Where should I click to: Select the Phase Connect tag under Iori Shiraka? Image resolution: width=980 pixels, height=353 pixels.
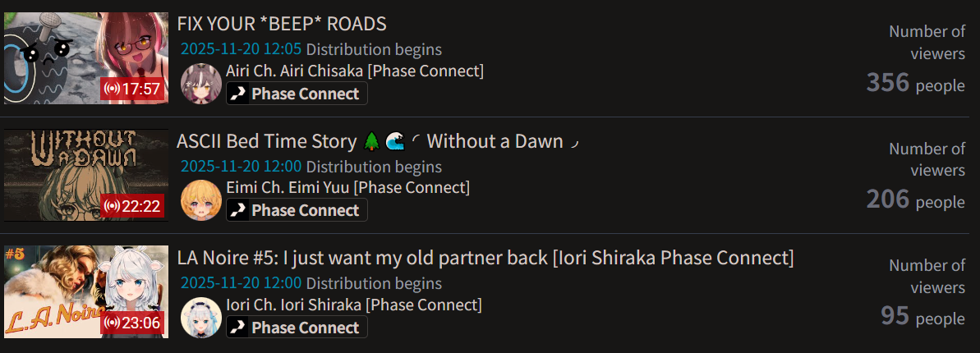pos(297,328)
